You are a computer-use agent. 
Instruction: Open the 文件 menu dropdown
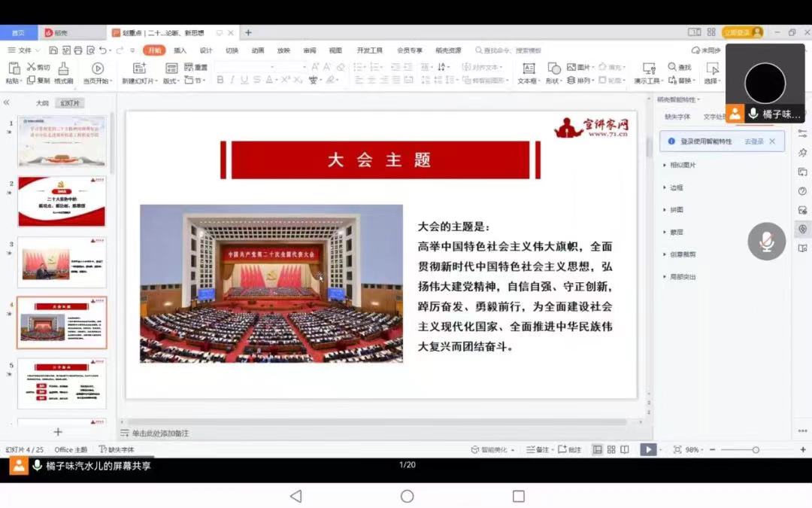(25, 50)
